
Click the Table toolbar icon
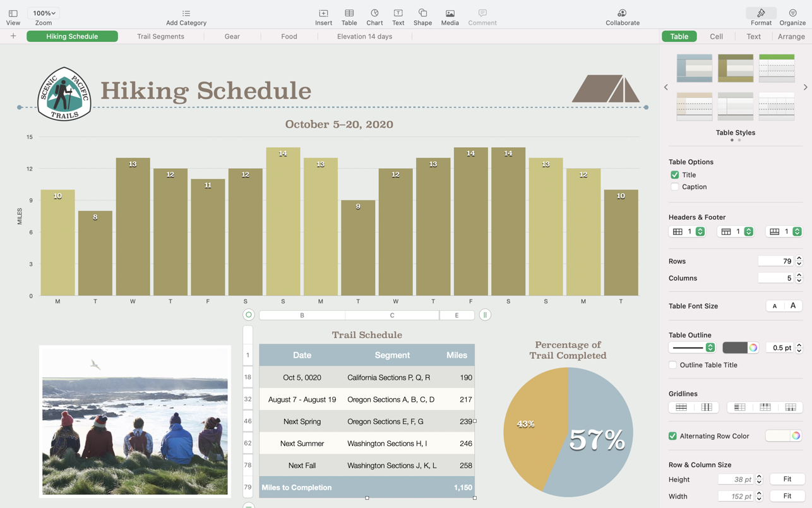point(349,13)
